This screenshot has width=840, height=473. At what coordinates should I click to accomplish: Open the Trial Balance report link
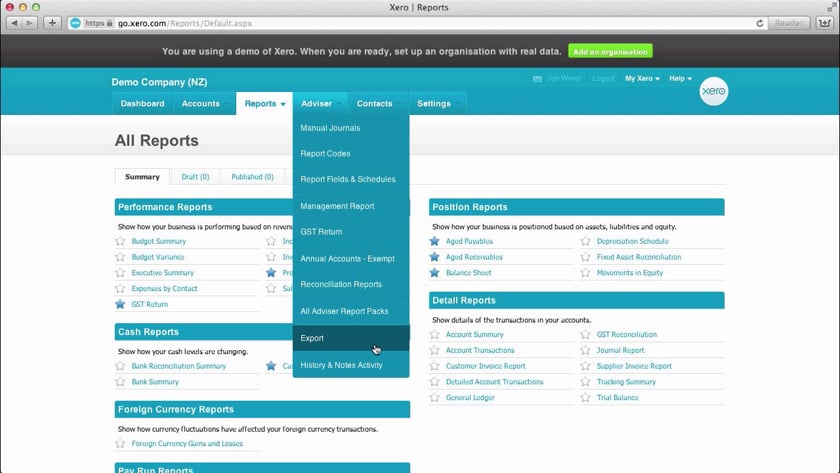pos(618,397)
